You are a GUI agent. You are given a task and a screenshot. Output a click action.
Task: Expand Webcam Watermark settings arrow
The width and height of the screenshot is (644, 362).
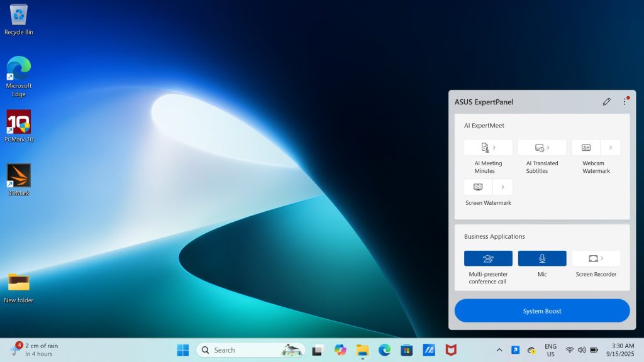[x=611, y=148]
